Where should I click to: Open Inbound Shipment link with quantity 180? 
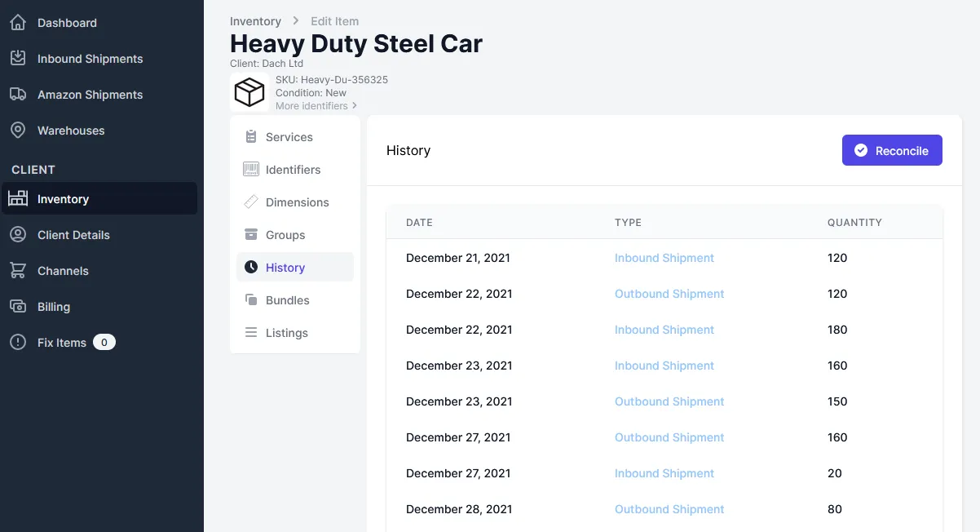664,330
